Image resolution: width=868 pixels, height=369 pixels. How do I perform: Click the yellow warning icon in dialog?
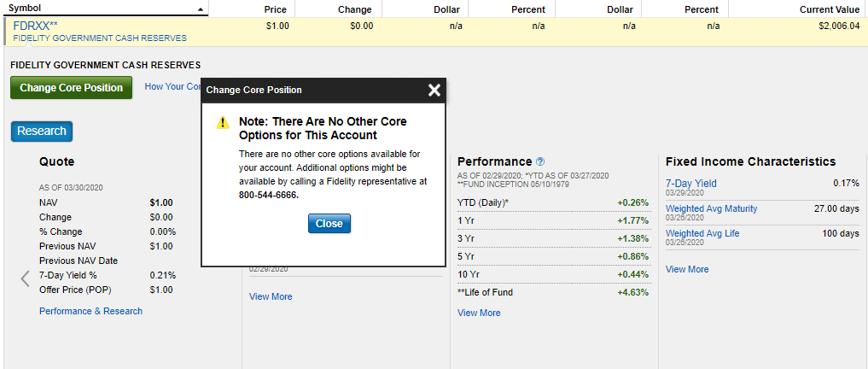(x=223, y=122)
